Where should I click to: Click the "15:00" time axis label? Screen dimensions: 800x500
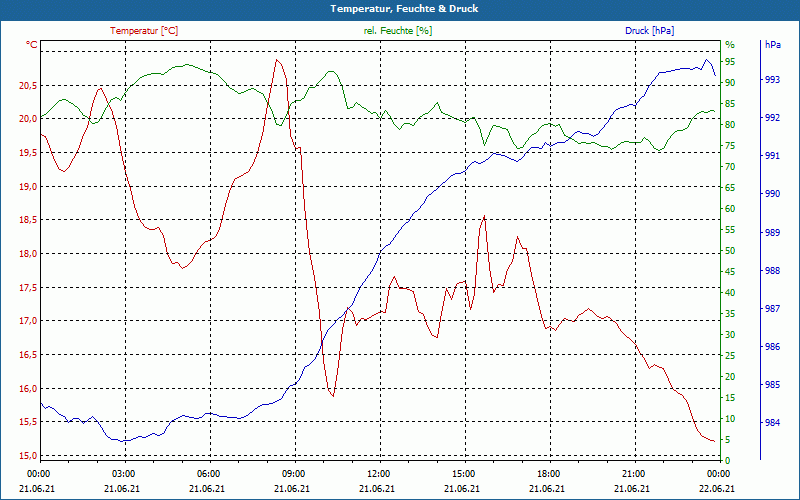(464, 473)
